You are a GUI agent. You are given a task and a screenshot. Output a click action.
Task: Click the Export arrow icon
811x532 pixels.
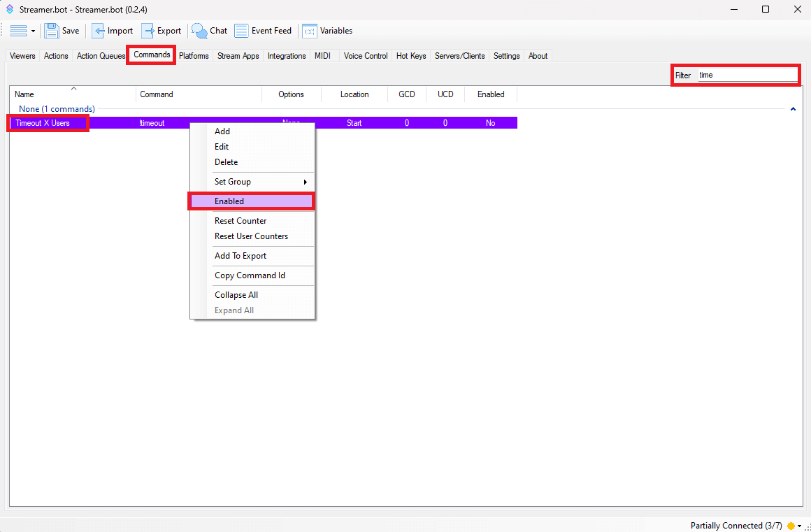pyautogui.click(x=148, y=31)
